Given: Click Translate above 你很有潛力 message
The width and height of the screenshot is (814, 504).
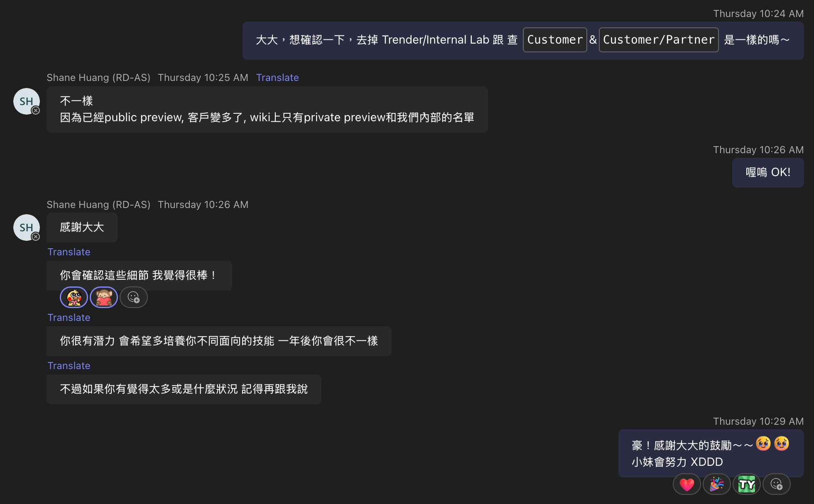Looking at the screenshot, I should [69, 318].
